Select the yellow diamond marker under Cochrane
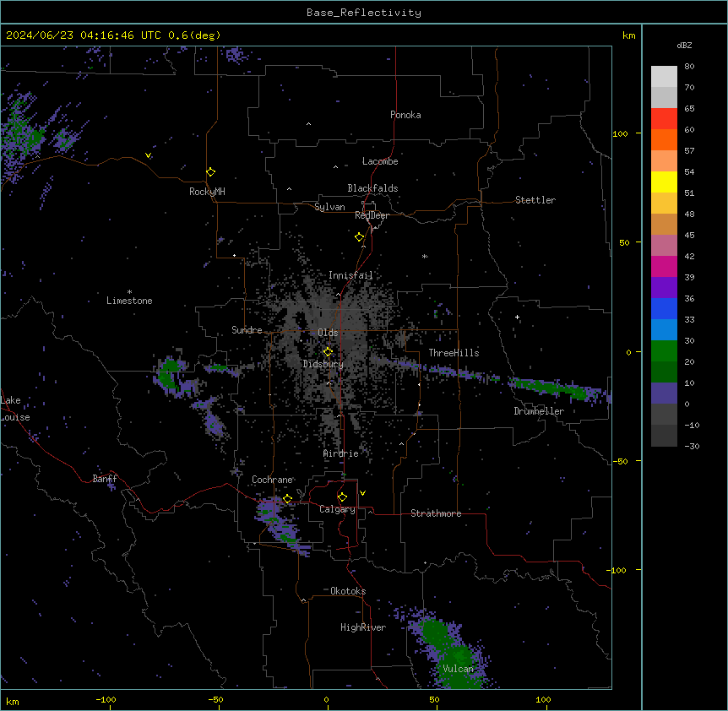Screen dimensions: 728x711 [288, 499]
